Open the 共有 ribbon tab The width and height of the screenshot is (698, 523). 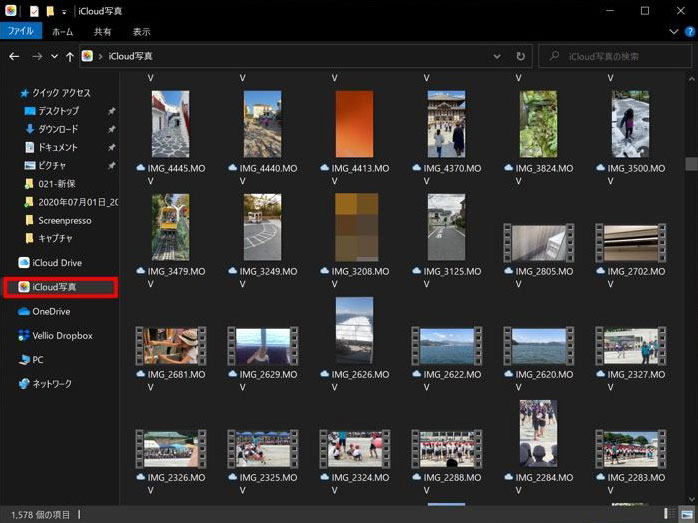103,32
